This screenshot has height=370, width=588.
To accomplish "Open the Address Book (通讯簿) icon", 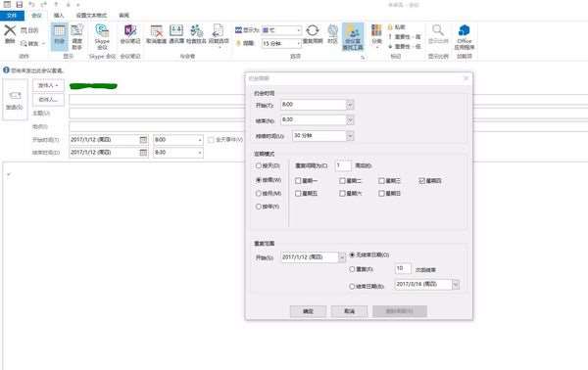I will 176,30.
